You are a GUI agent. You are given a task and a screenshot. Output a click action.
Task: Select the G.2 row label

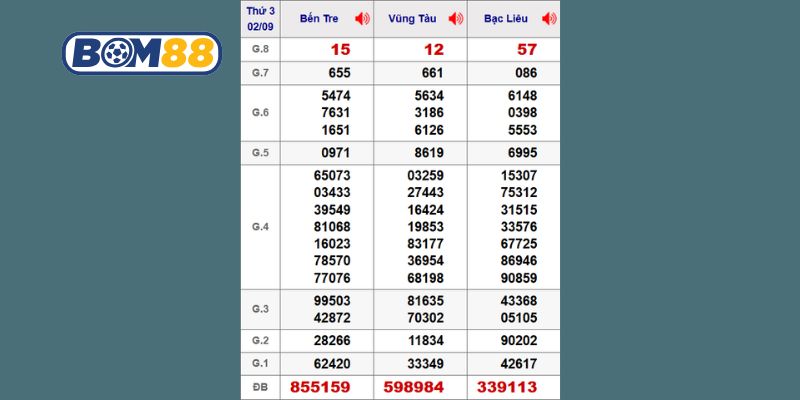click(x=260, y=340)
